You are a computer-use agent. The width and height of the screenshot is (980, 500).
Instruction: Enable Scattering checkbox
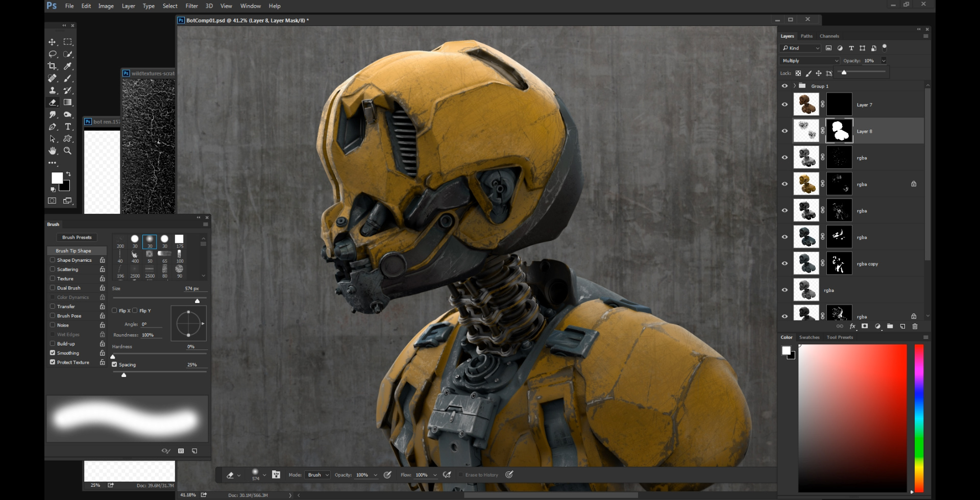click(x=53, y=269)
